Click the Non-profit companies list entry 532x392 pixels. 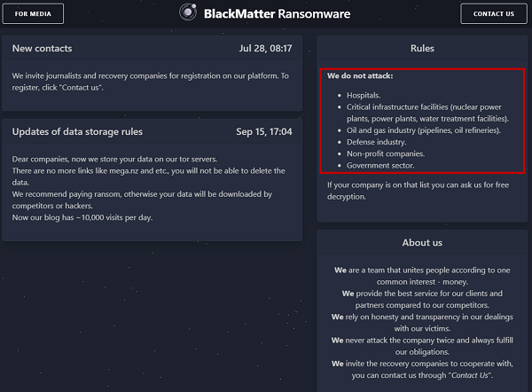coord(386,153)
